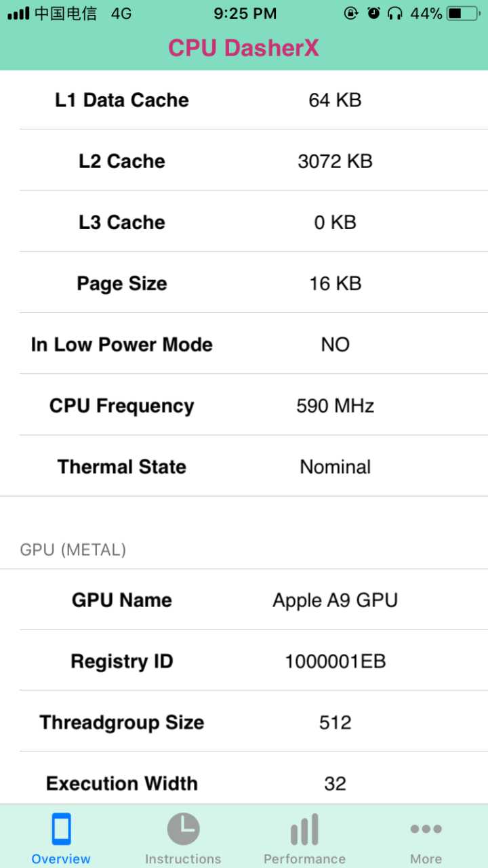Viewport: 488px width, 868px height.
Task: Open the Performance bar chart icon
Action: 304,827
